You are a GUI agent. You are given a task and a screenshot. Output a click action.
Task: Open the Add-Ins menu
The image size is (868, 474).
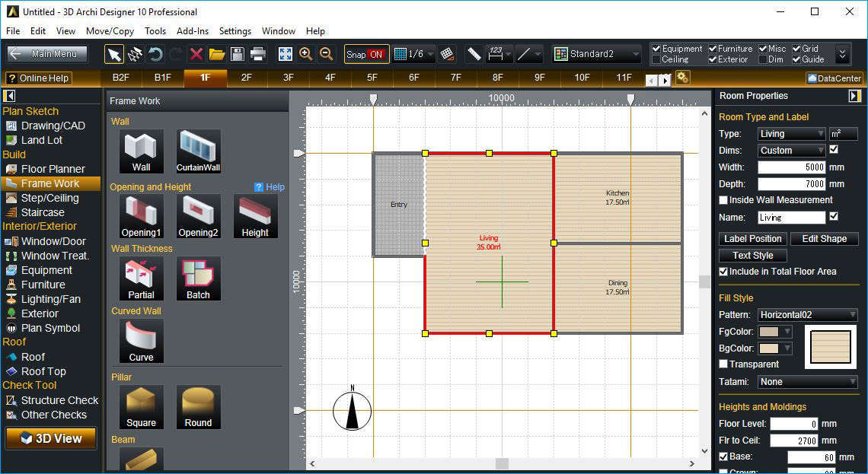[192, 31]
